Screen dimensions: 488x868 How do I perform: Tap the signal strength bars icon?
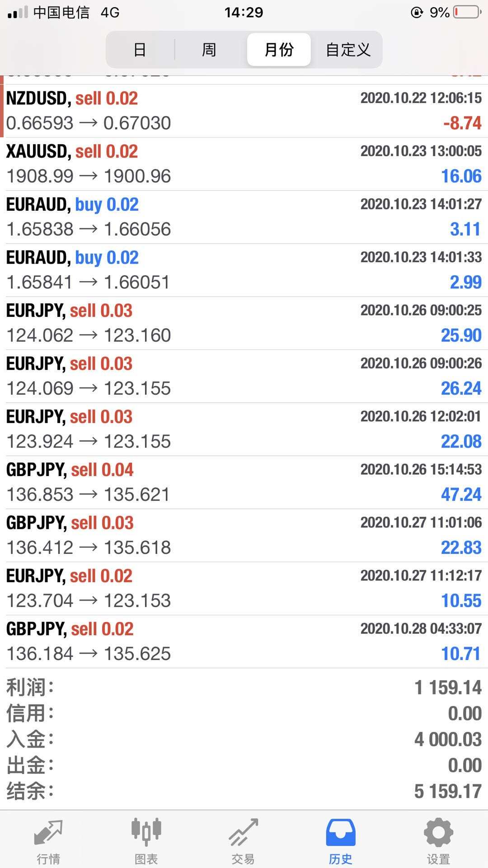[18, 12]
